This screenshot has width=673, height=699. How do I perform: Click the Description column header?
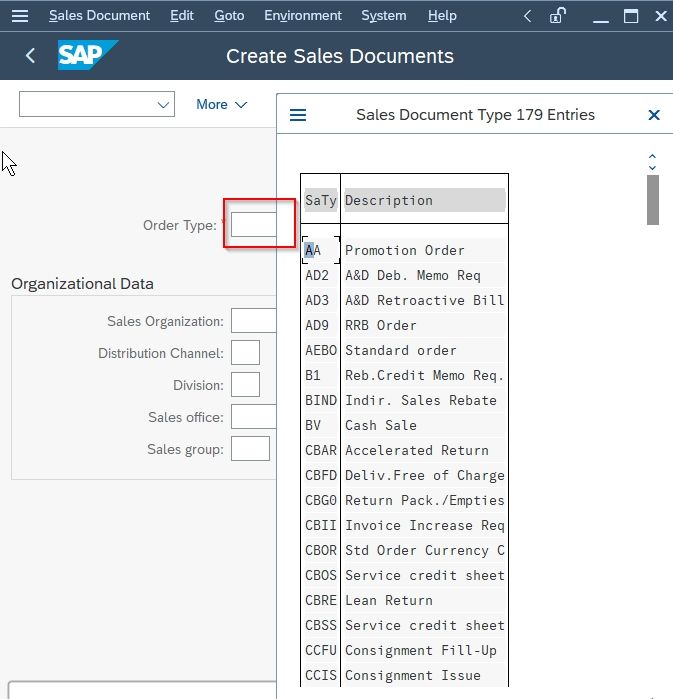[x=425, y=201]
